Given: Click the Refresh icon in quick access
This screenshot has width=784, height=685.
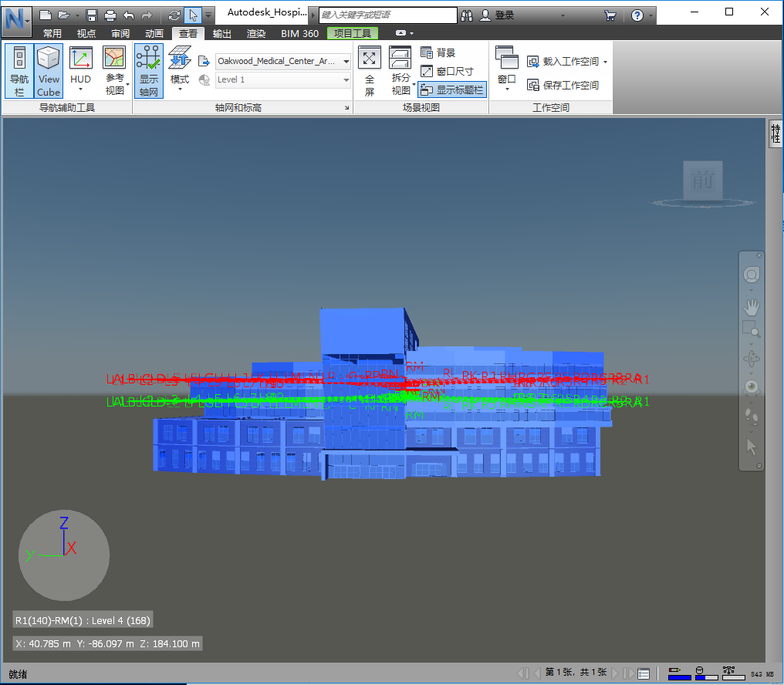Looking at the screenshot, I should 174,15.
